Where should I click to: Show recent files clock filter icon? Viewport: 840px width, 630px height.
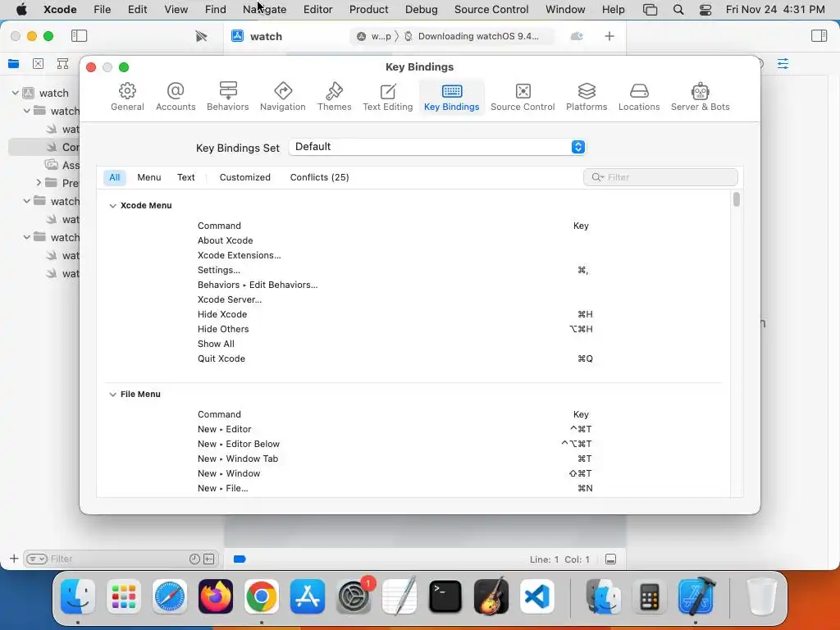tap(194, 559)
